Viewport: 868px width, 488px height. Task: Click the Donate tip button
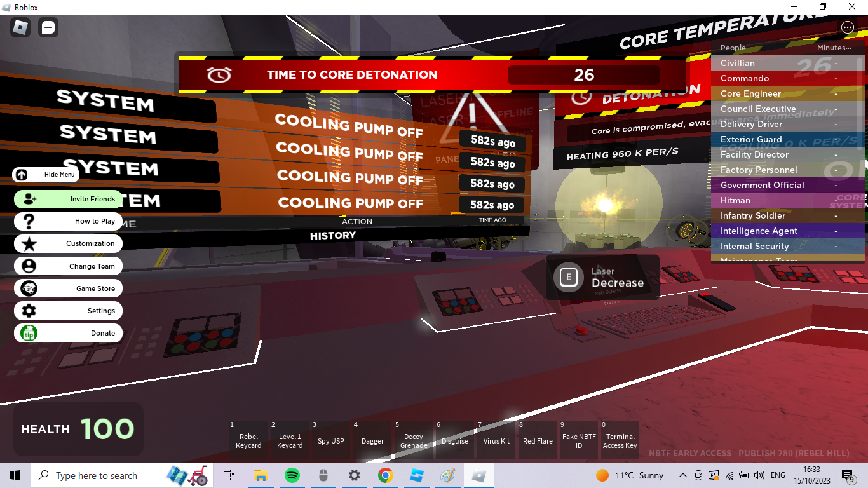tap(68, 333)
